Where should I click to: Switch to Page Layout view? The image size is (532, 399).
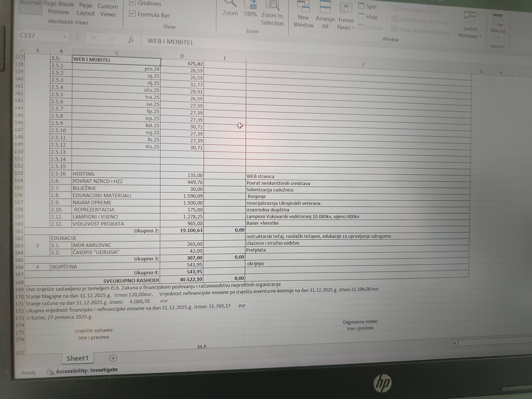coord(85,9)
